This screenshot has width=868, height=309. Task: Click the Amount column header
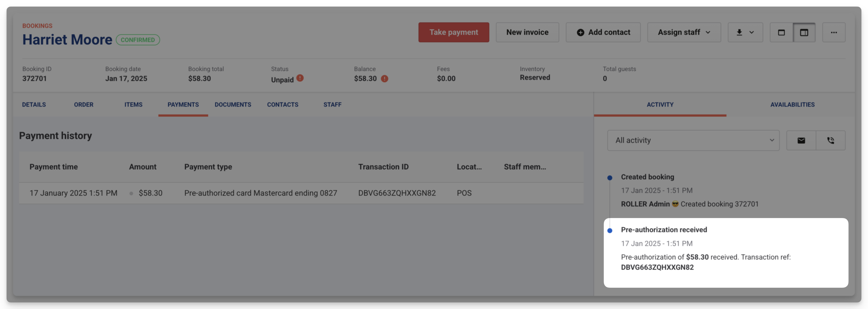tap(143, 167)
